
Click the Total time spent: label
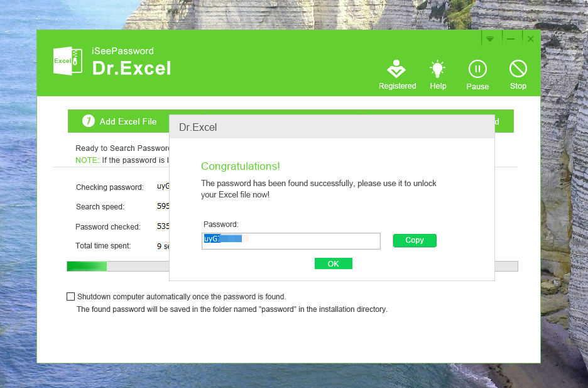[x=103, y=246]
